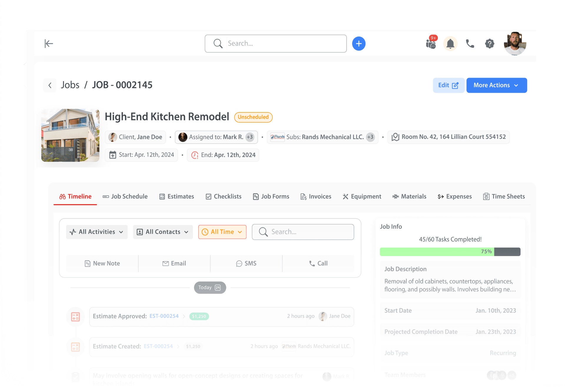Open the notifications bell
Viewport: 565px width, 392px height.
pyautogui.click(x=450, y=44)
